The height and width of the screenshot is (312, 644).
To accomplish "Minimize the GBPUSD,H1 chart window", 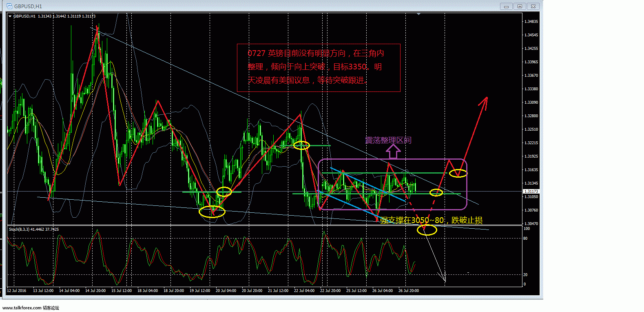I will [507, 6].
